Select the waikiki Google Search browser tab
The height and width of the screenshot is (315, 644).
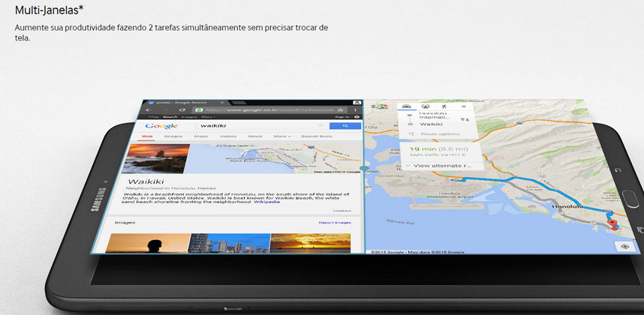tap(187, 103)
